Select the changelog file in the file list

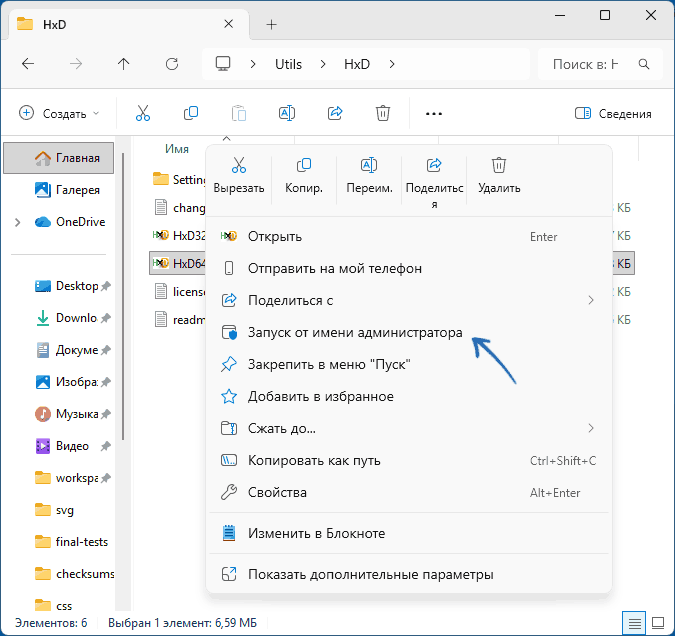(x=179, y=208)
